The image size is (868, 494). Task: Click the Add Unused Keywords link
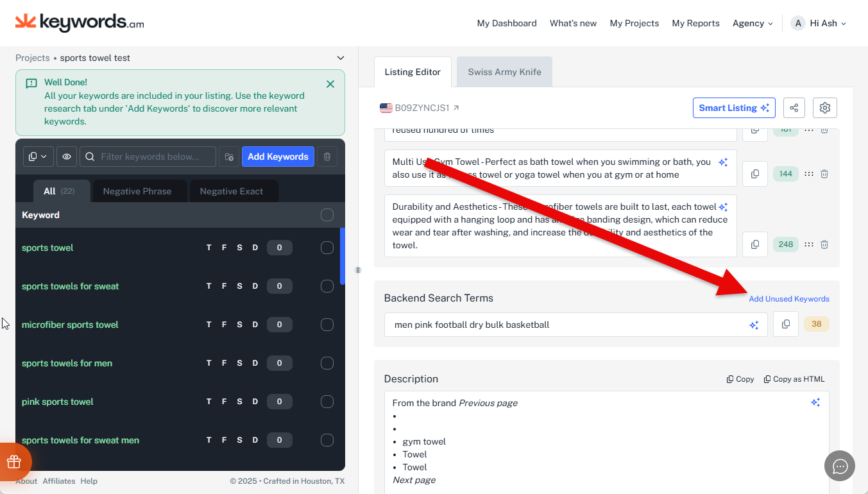click(789, 299)
